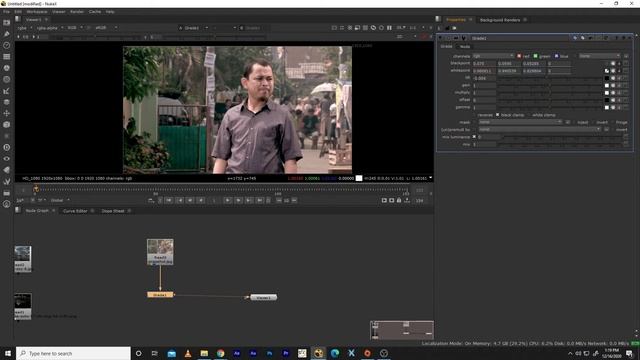Toggle the mix luminance checkbox
Screen dimensions: 640x360
(x=474, y=137)
